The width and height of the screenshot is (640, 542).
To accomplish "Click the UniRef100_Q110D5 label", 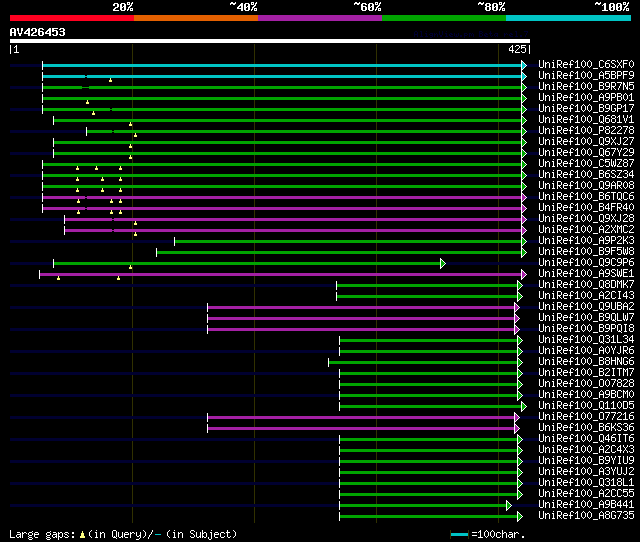I will (x=586, y=406).
